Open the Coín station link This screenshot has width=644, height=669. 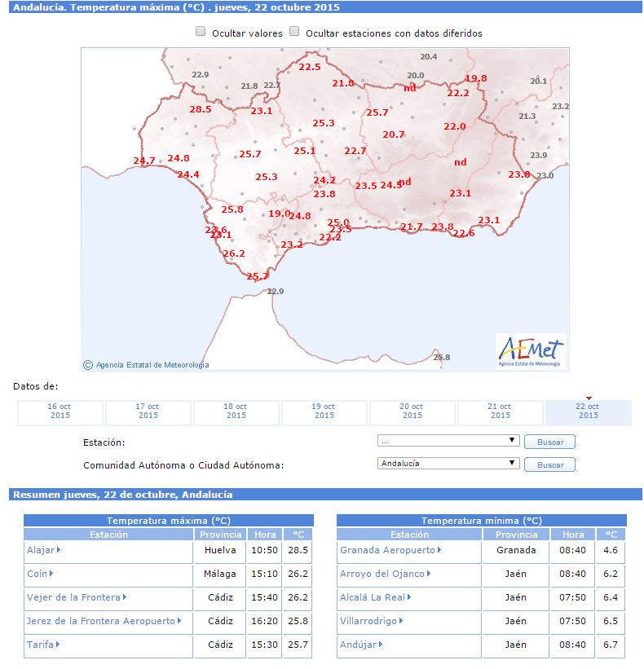tap(37, 574)
